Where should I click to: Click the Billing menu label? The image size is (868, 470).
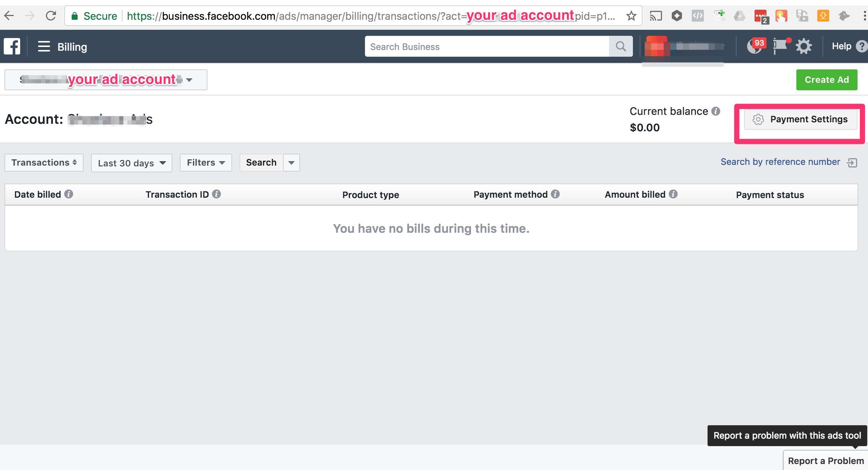[72, 47]
